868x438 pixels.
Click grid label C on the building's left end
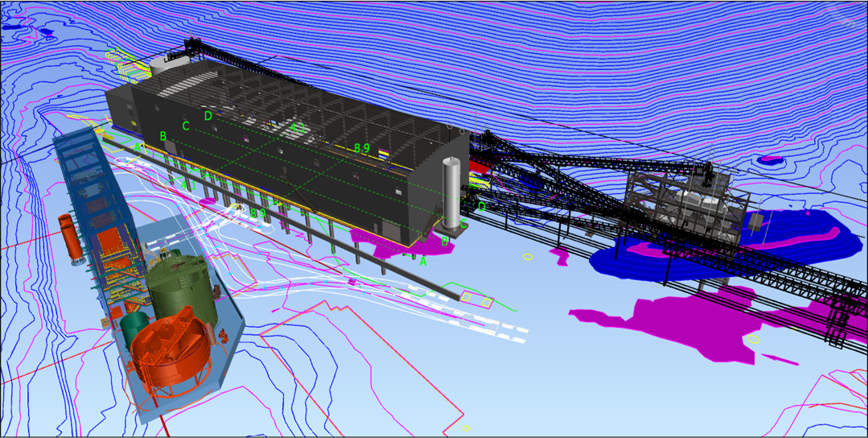(x=186, y=126)
